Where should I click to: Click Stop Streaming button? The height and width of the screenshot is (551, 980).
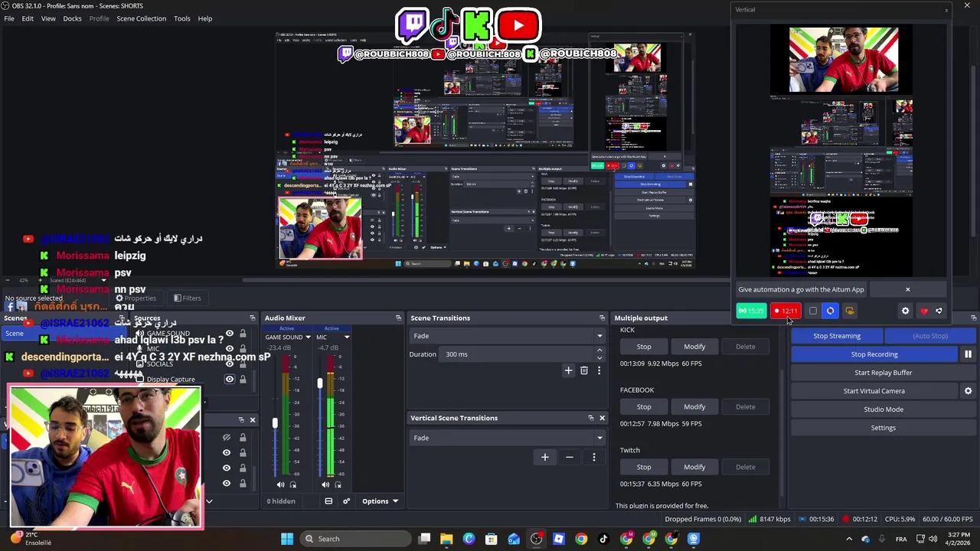(x=837, y=336)
